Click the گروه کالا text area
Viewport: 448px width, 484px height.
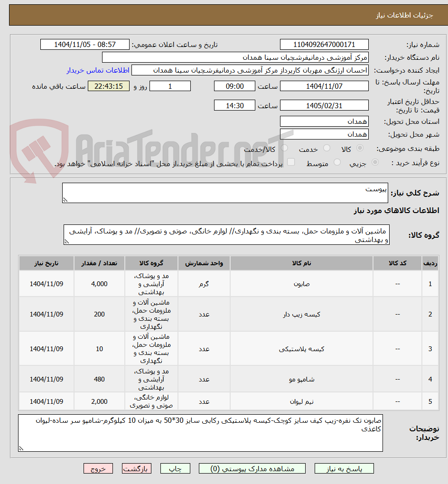[227, 235]
